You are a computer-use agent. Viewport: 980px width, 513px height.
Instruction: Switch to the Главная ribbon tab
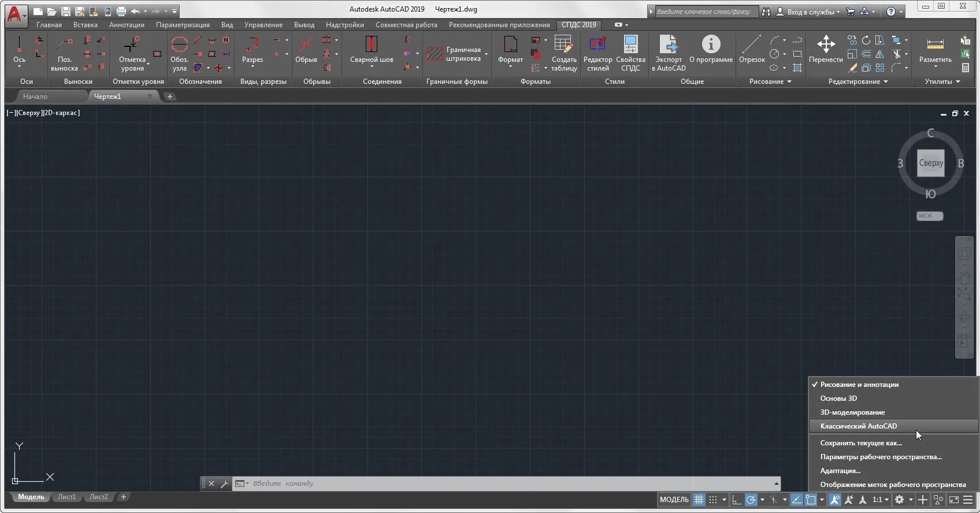tap(49, 25)
